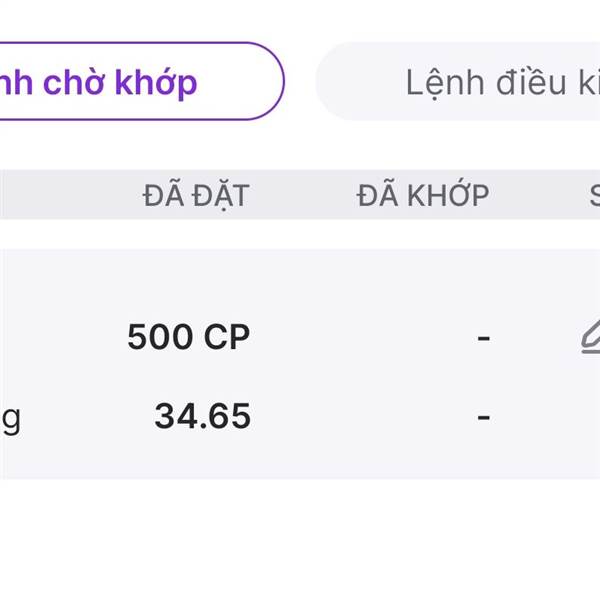Viewport: 600px width, 600px height.
Task: Tap the truncated "g" label left of 34.65
Action: click(x=10, y=417)
